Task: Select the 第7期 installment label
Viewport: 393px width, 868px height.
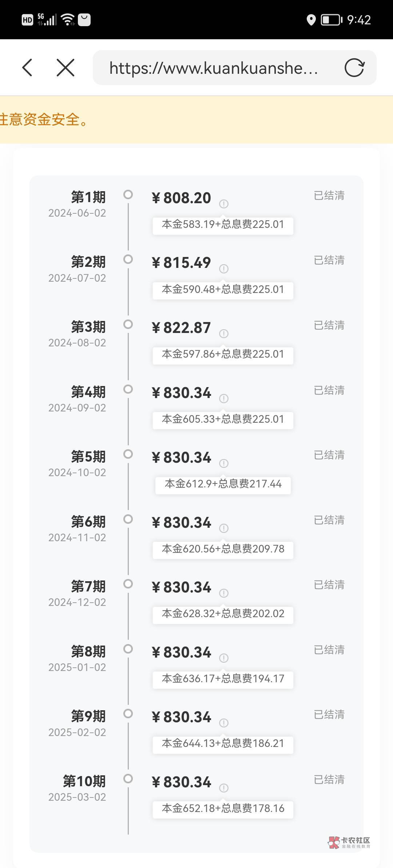Action: point(88,586)
